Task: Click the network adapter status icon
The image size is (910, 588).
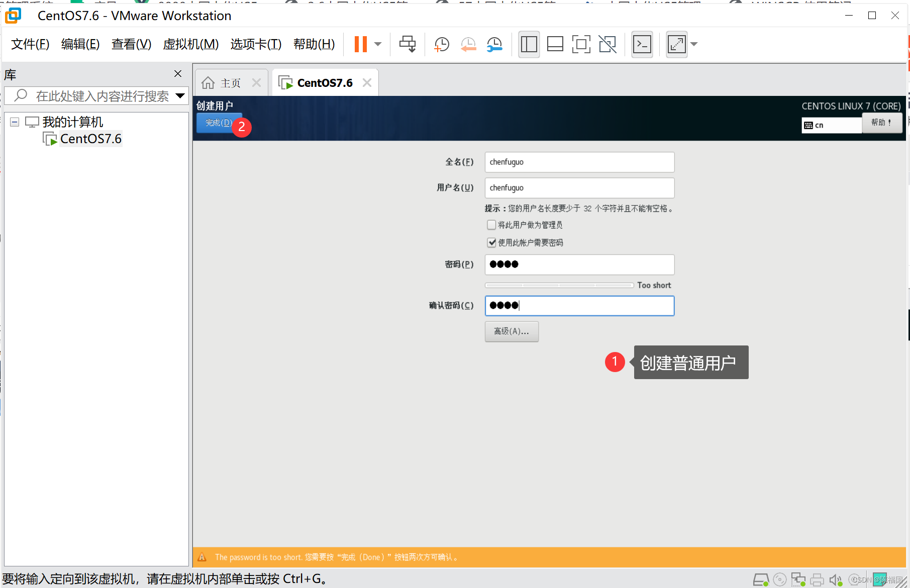Action: (x=798, y=580)
